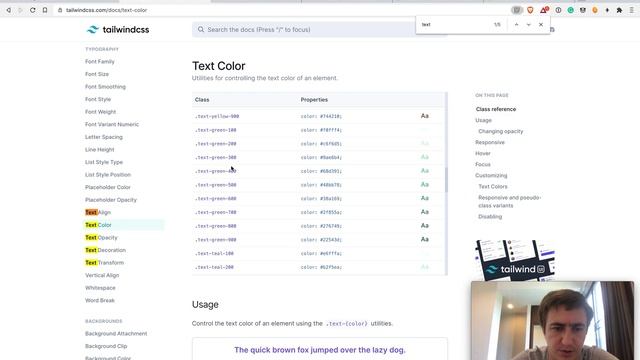Open Background Clip in sidebar

[106, 346]
